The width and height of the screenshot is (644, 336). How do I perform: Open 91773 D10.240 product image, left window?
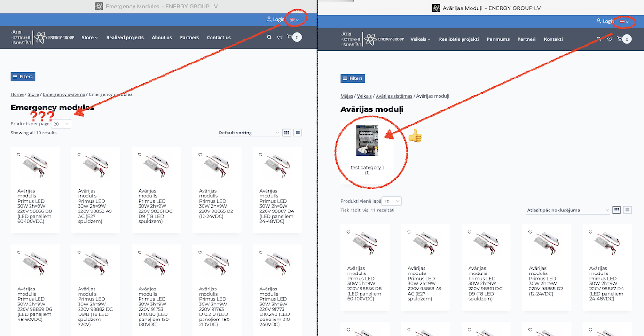(277, 265)
